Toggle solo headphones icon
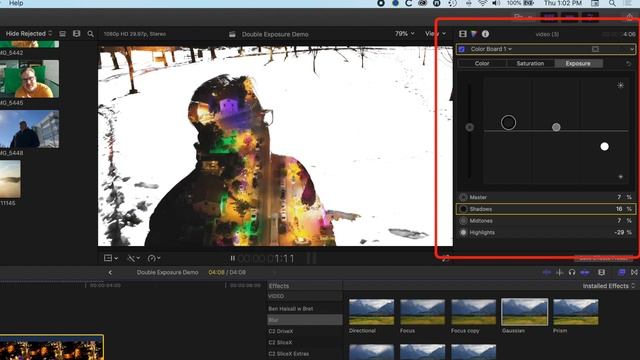The width and height of the screenshot is (640, 360). click(572, 272)
